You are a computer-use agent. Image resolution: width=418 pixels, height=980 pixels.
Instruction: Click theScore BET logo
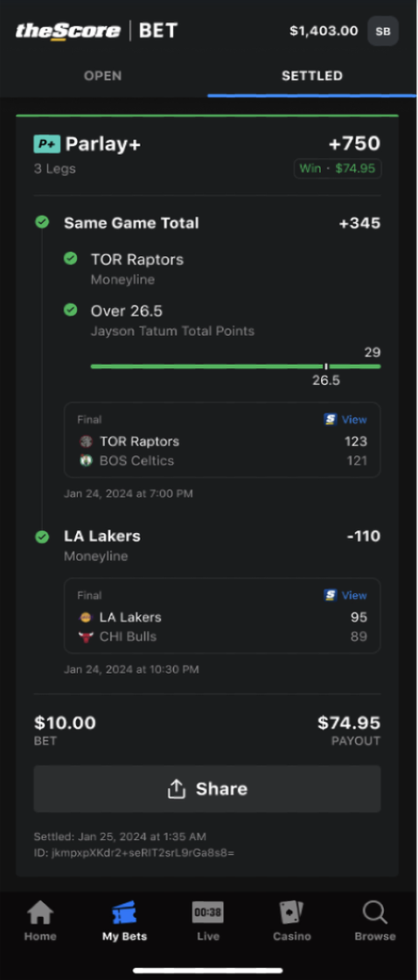click(x=97, y=31)
